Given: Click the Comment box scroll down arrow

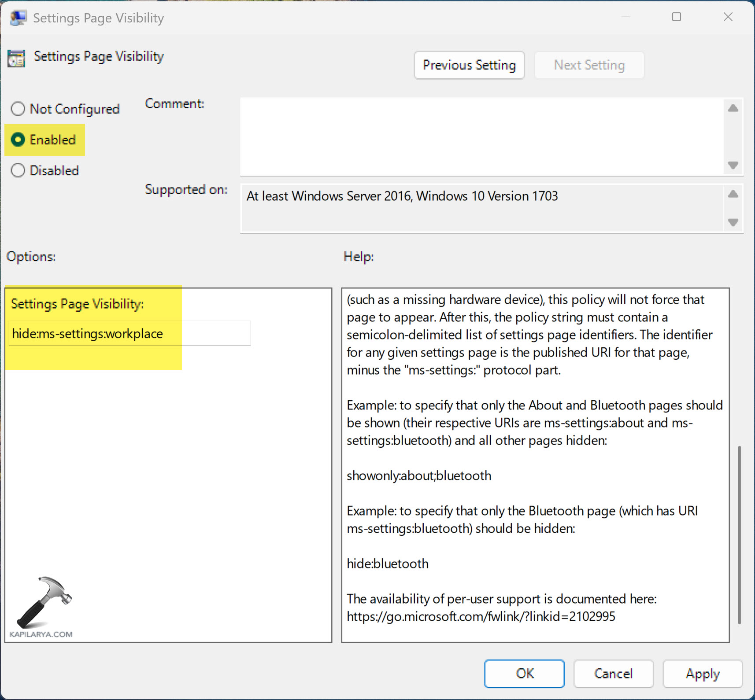Looking at the screenshot, I should pyautogui.click(x=733, y=165).
